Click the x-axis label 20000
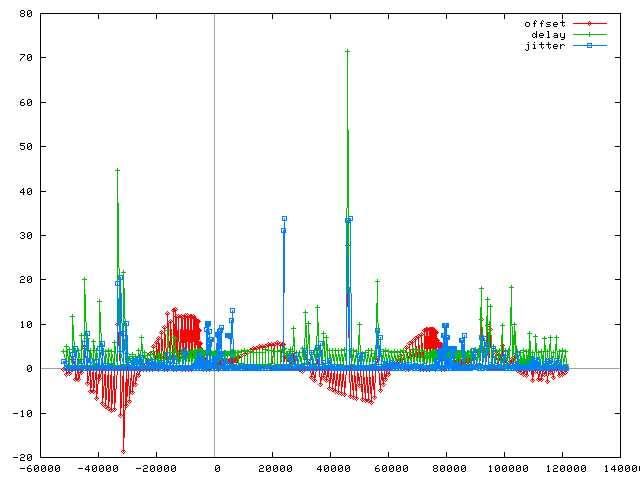The height and width of the screenshot is (480, 640). tap(276, 469)
